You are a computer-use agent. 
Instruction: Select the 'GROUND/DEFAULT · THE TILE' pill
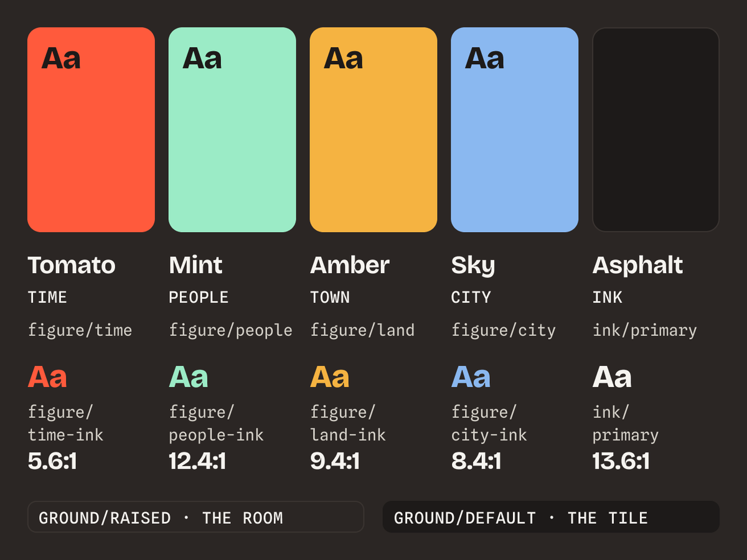[x=551, y=517]
